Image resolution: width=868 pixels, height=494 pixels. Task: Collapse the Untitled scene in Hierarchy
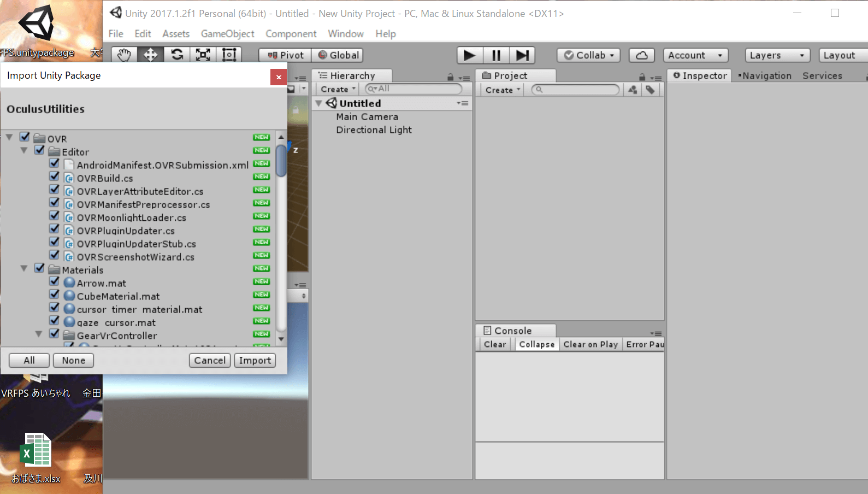318,103
